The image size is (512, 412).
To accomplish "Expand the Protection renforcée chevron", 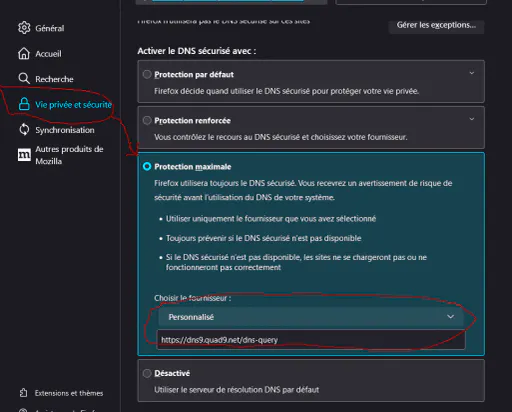I will click(x=472, y=119).
